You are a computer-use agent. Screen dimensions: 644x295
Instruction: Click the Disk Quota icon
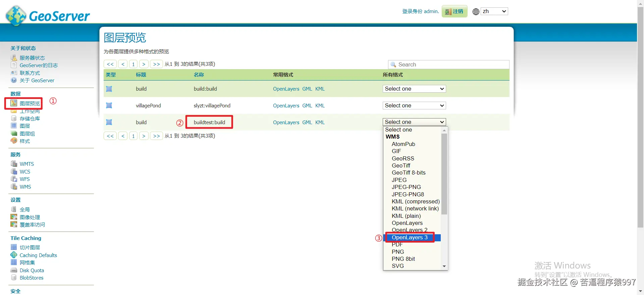(x=14, y=270)
